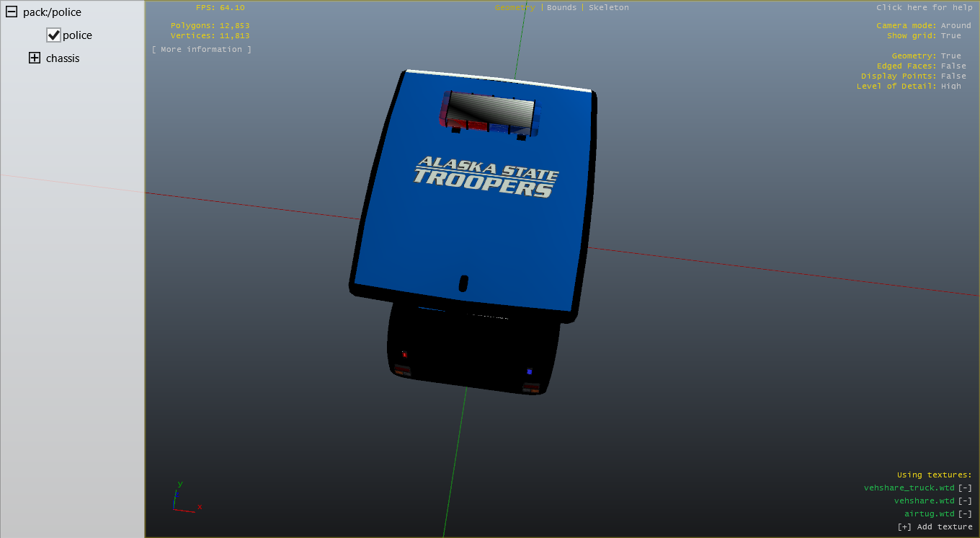Remove vehshare_truck.wtd with its minus icon

click(x=965, y=488)
